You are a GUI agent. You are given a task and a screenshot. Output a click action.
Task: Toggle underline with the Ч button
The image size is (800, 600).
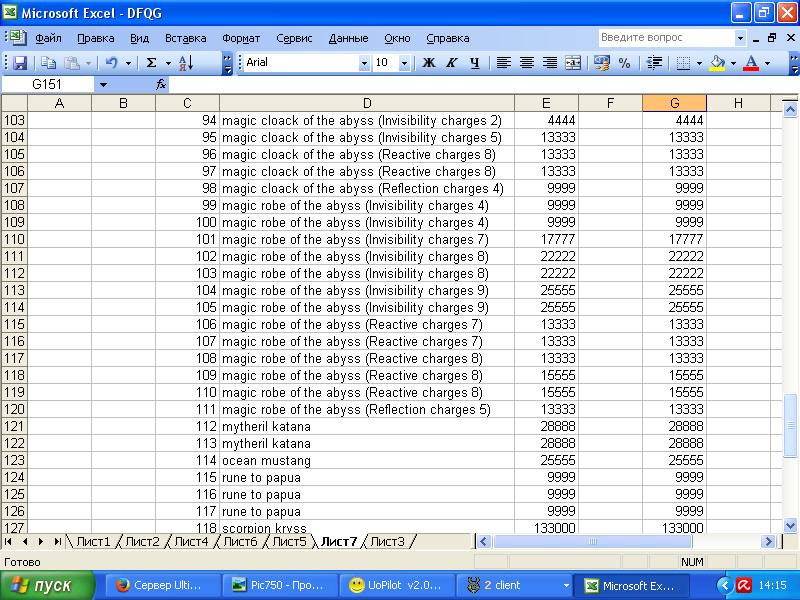pyautogui.click(x=474, y=63)
